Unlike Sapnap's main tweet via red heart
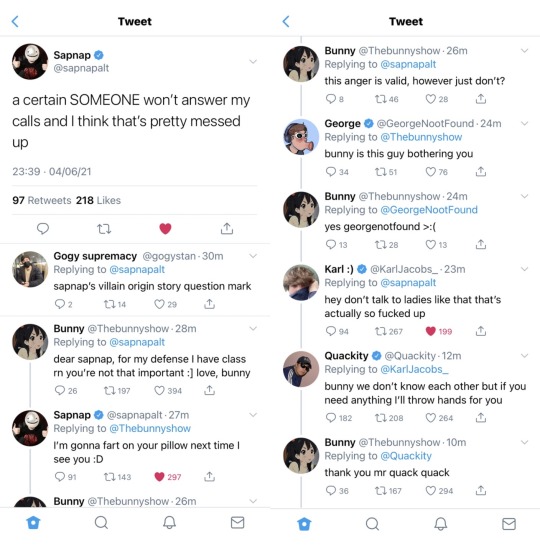The width and height of the screenshot is (540, 552). click(x=165, y=229)
